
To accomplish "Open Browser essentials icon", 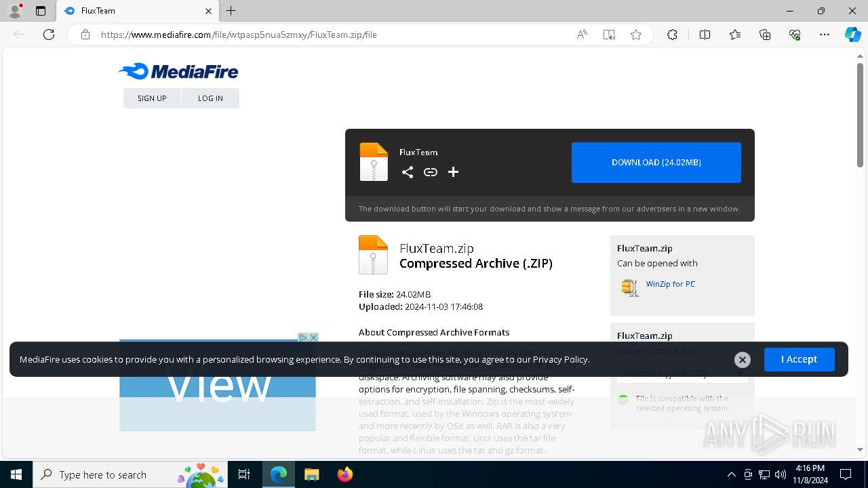I will point(795,35).
